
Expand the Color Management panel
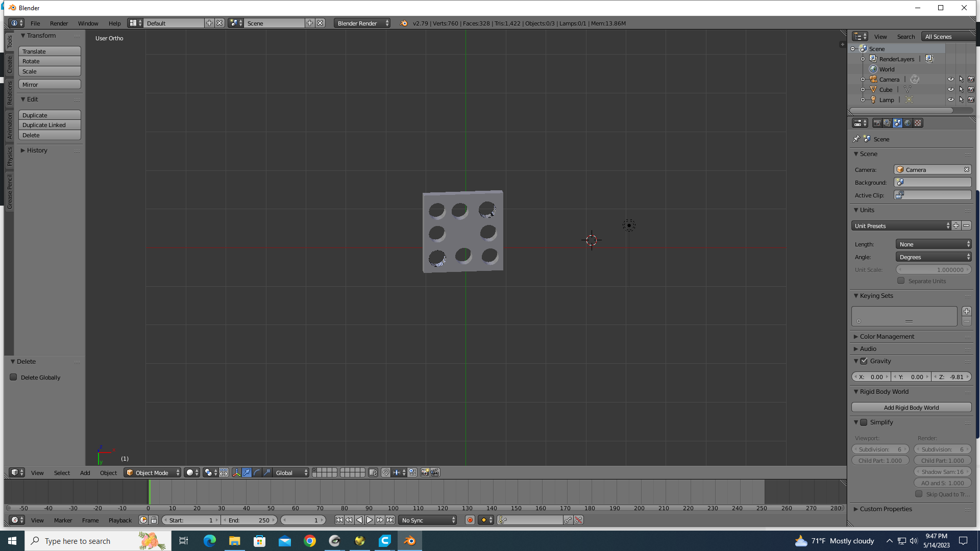(887, 337)
